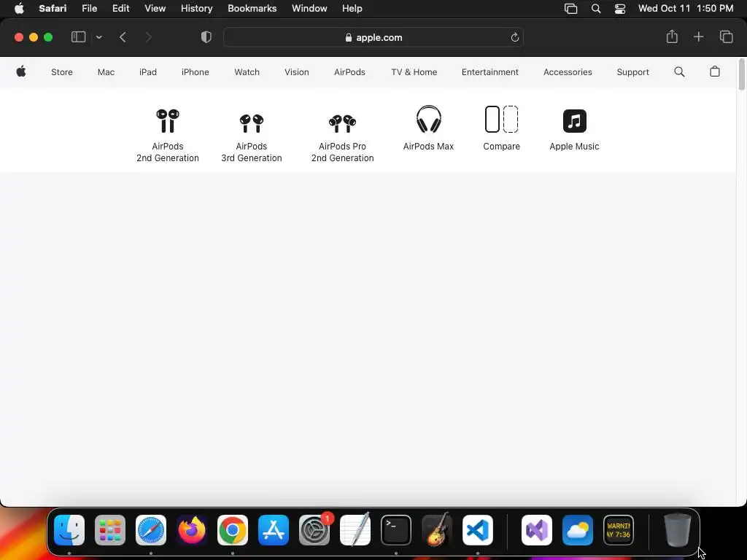Screen dimensions: 747x560
Task: Go to Apple homepage via Apple logo
Action: click(21, 72)
